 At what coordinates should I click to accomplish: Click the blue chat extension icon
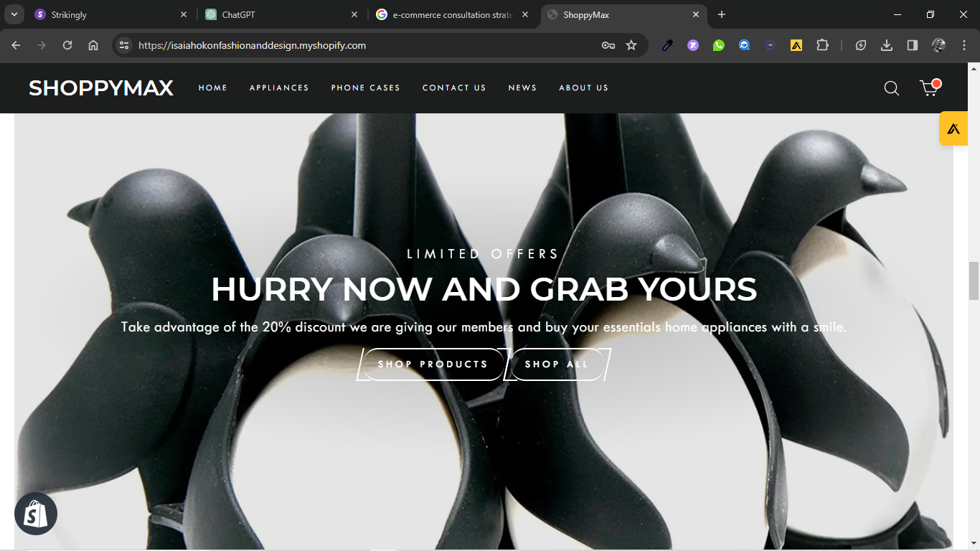[x=745, y=45]
